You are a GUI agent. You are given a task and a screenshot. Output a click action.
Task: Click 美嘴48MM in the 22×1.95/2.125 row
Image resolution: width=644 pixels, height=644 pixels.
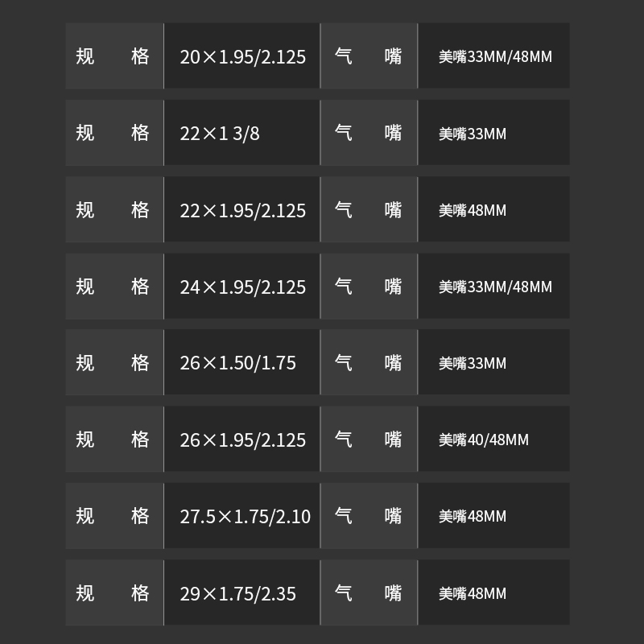pyautogui.click(x=473, y=210)
